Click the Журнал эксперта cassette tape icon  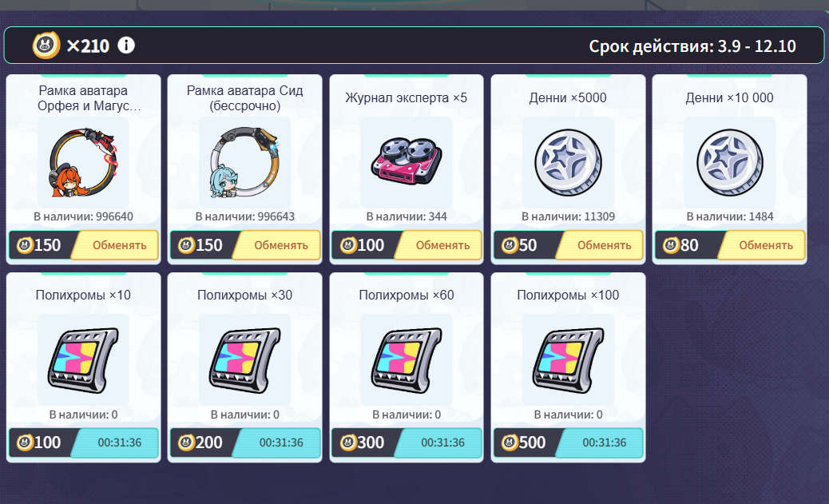tap(406, 161)
